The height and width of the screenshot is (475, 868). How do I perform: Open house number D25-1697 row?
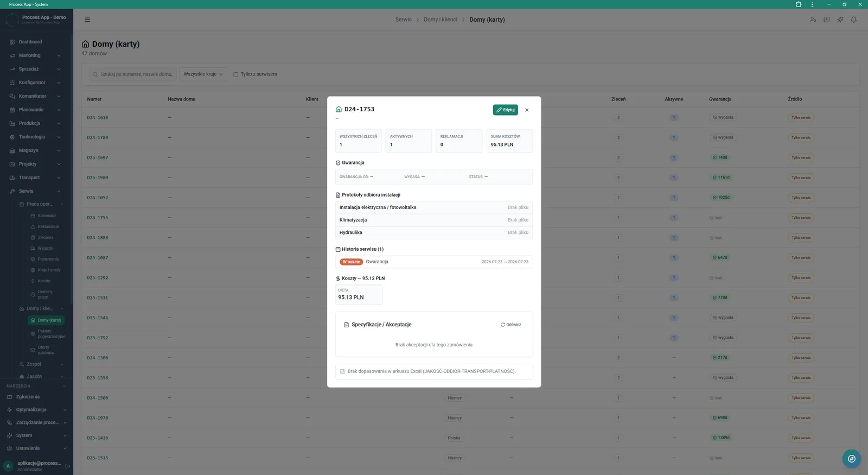(x=98, y=158)
